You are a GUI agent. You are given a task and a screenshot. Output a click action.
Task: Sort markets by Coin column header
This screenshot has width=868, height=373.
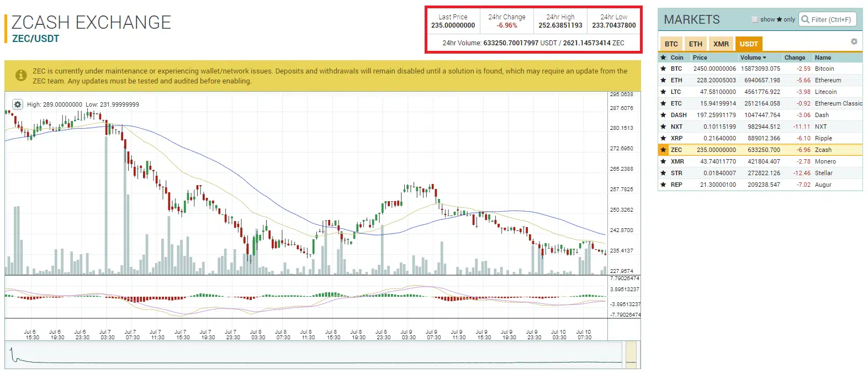[677, 57]
